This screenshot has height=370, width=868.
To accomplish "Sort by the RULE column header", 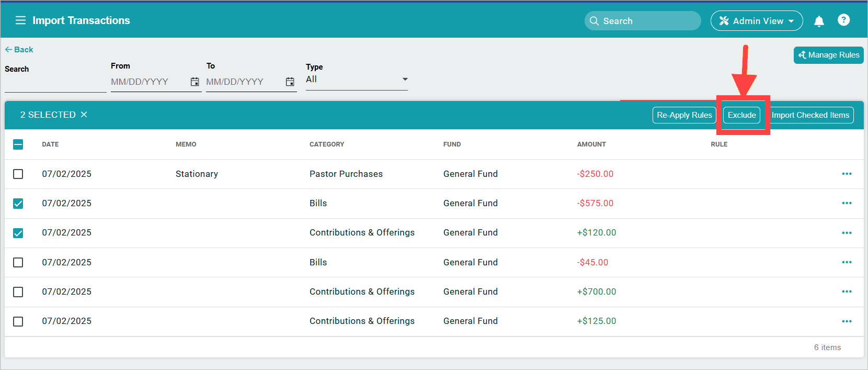I will [x=719, y=144].
